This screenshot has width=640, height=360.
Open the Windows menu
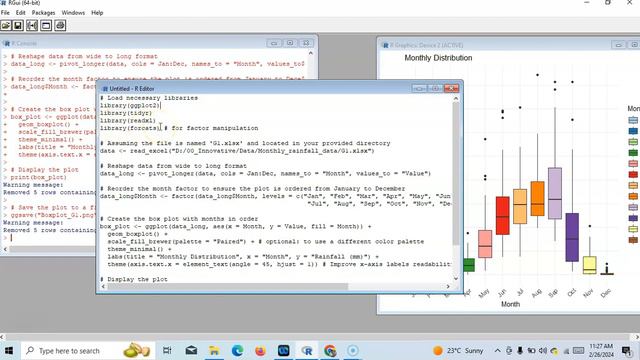click(x=73, y=13)
